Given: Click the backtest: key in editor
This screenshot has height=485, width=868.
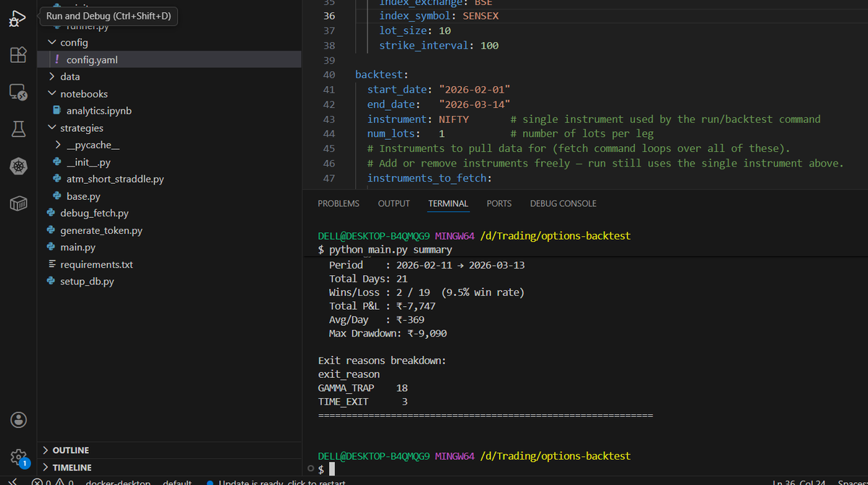Looking at the screenshot, I should 382,75.
